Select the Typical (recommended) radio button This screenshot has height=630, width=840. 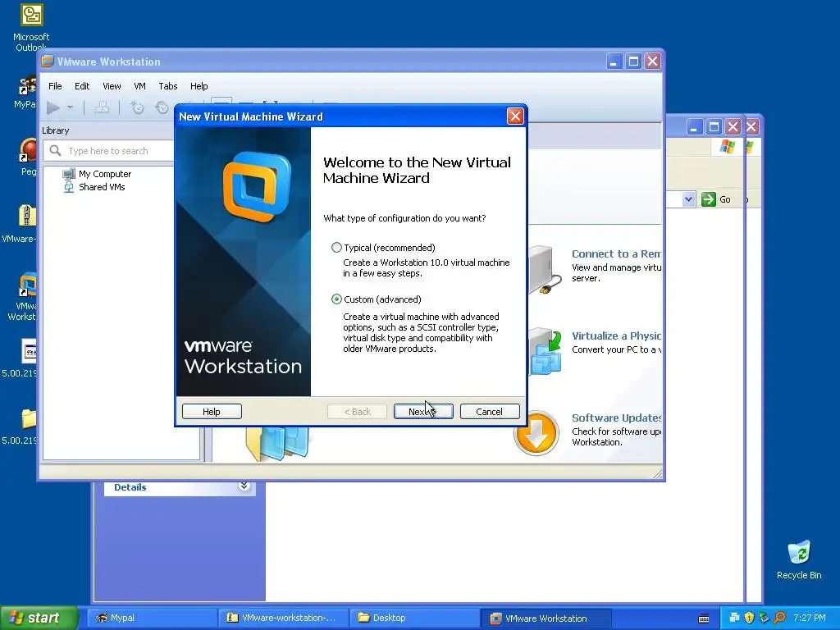(336, 248)
